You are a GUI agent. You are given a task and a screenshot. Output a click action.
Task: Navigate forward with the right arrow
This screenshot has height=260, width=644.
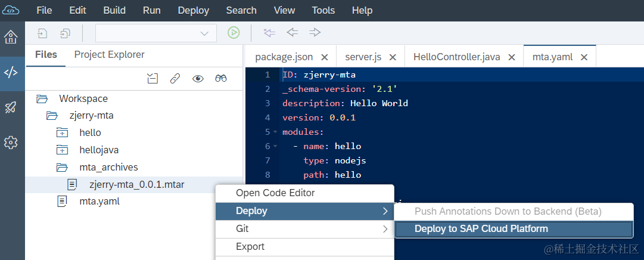tap(315, 32)
